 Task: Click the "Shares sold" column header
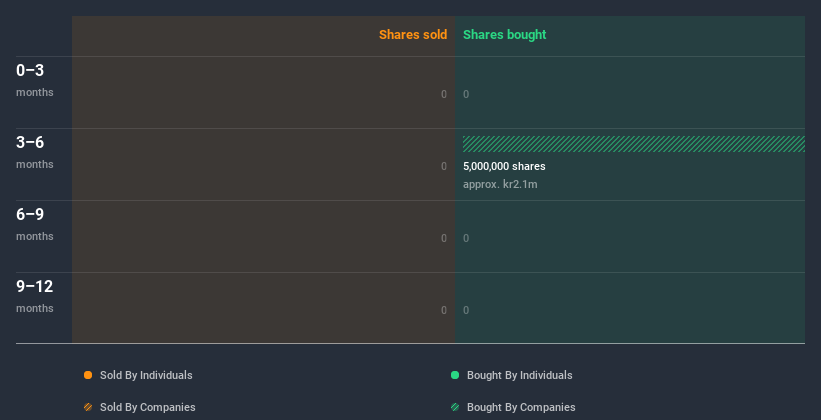click(x=412, y=35)
